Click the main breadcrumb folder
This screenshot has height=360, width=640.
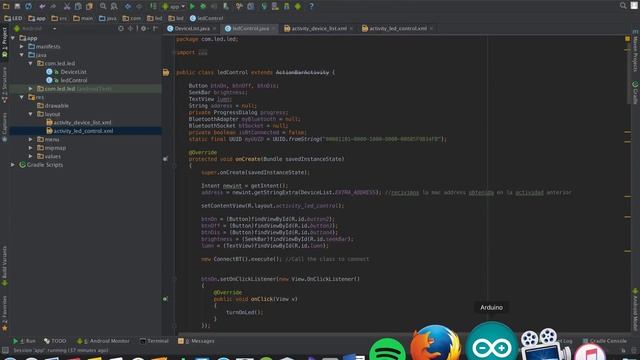point(83,18)
